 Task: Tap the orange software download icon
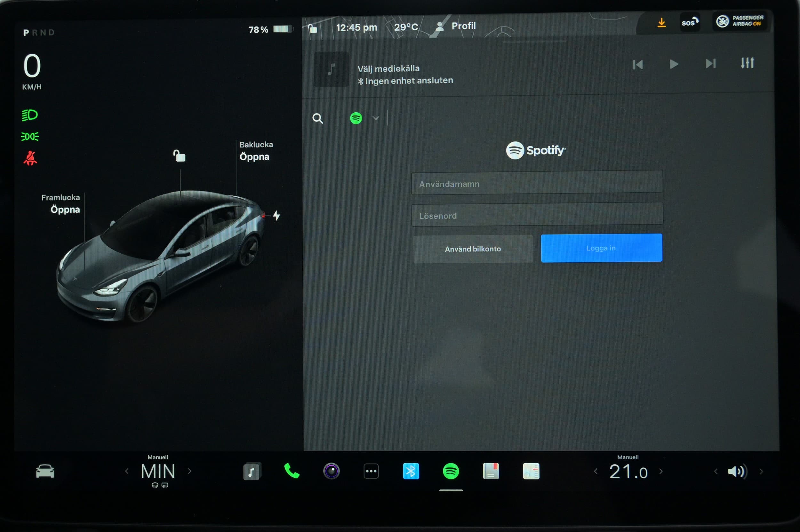point(661,23)
